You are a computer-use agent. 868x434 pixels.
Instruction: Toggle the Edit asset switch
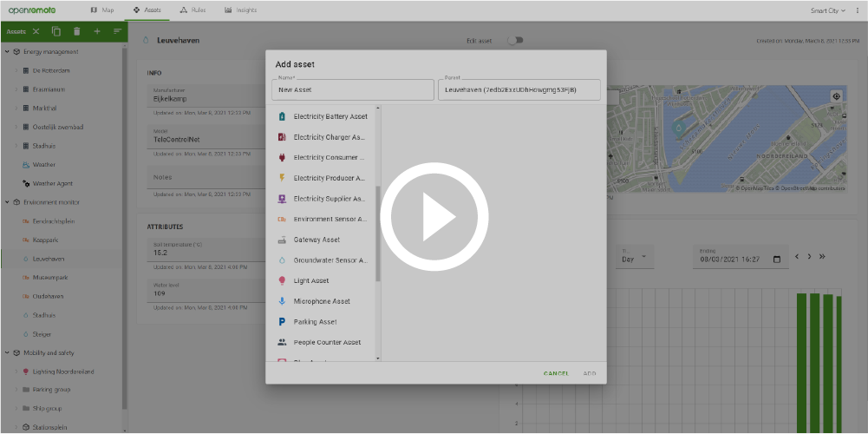click(x=514, y=40)
